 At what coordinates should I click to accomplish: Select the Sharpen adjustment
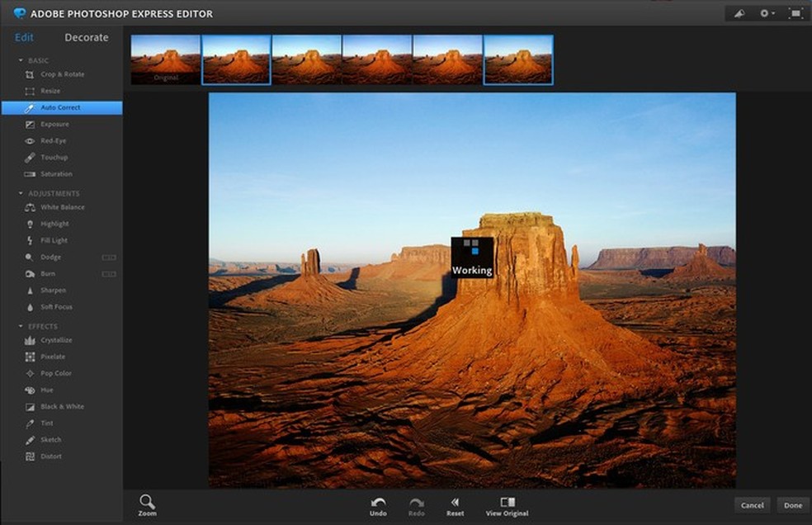[x=53, y=291]
